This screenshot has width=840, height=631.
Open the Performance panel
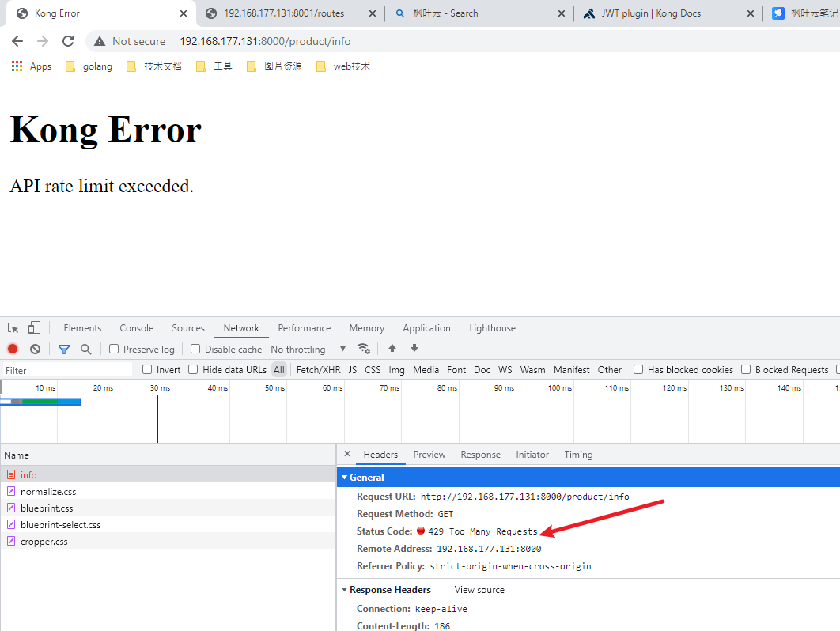[x=305, y=328]
